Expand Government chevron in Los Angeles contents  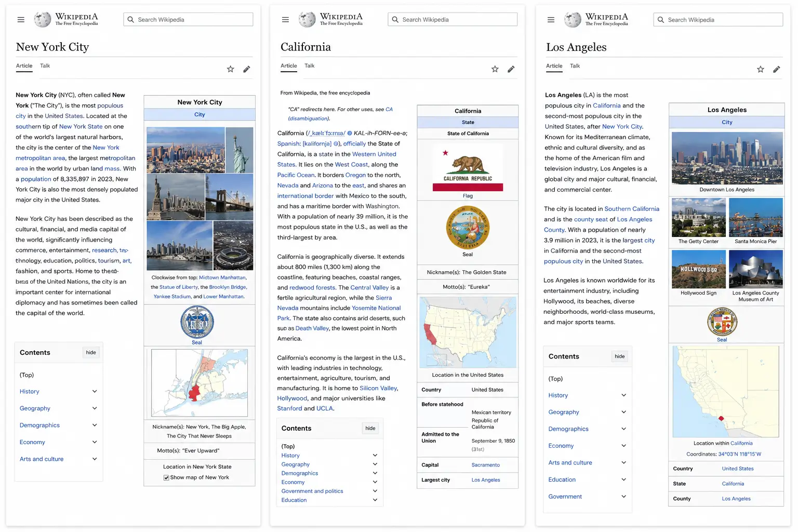point(624,497)
